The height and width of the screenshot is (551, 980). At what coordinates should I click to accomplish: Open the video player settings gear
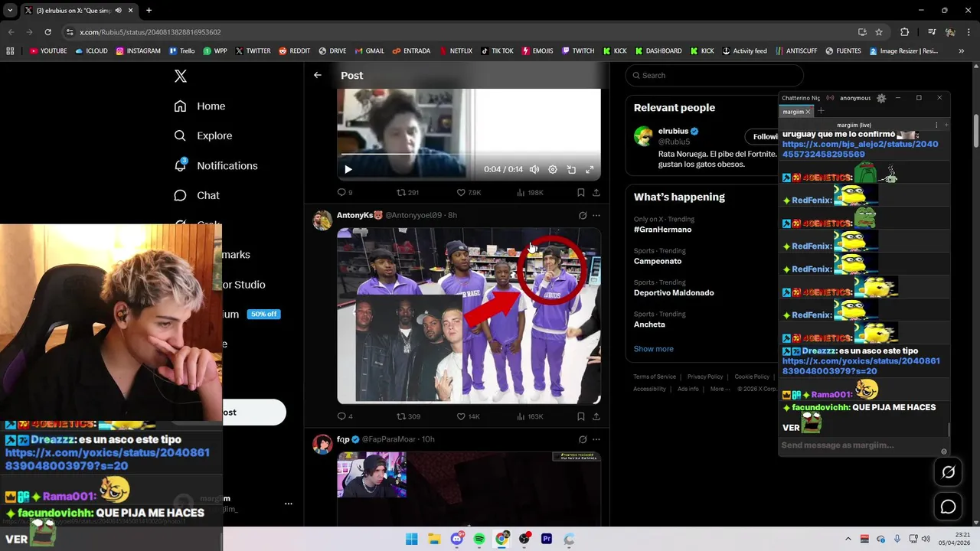point(553,169)
